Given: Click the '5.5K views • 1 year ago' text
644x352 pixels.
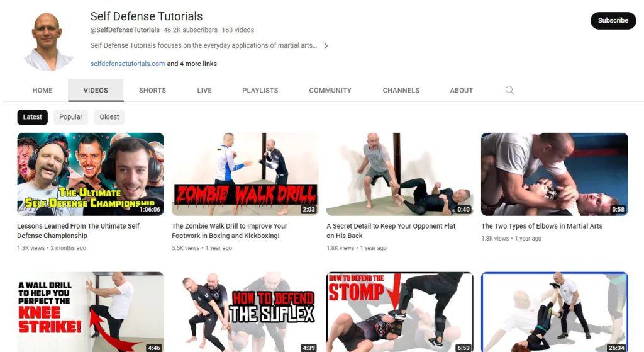Looking at the screenshot, I should pos(202,248).
